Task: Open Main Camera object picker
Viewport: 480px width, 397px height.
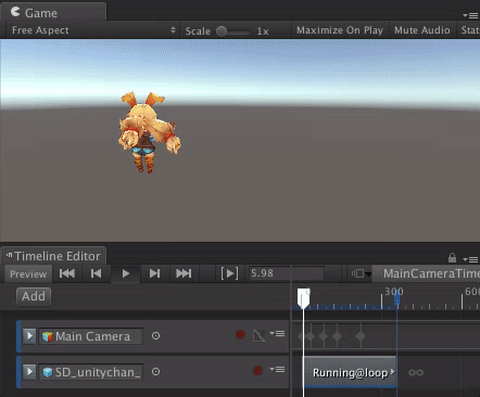Action: click(x=155, y=336)
